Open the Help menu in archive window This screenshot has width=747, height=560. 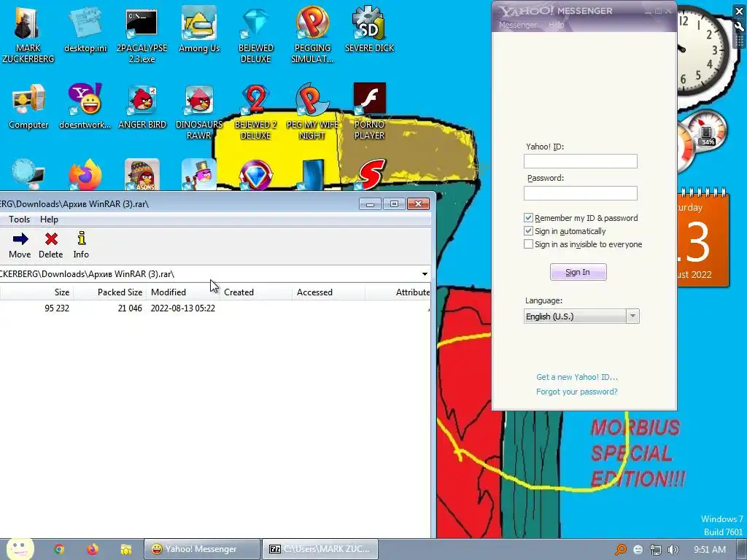click(x=49, y=219)
